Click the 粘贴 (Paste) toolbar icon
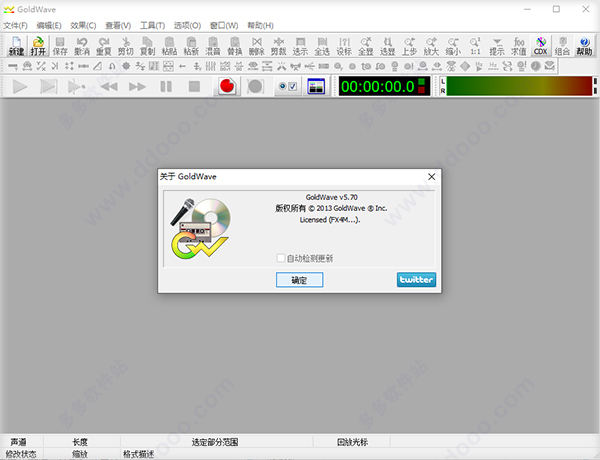Viewport: 600px width, 460px height. click(169, 46)
